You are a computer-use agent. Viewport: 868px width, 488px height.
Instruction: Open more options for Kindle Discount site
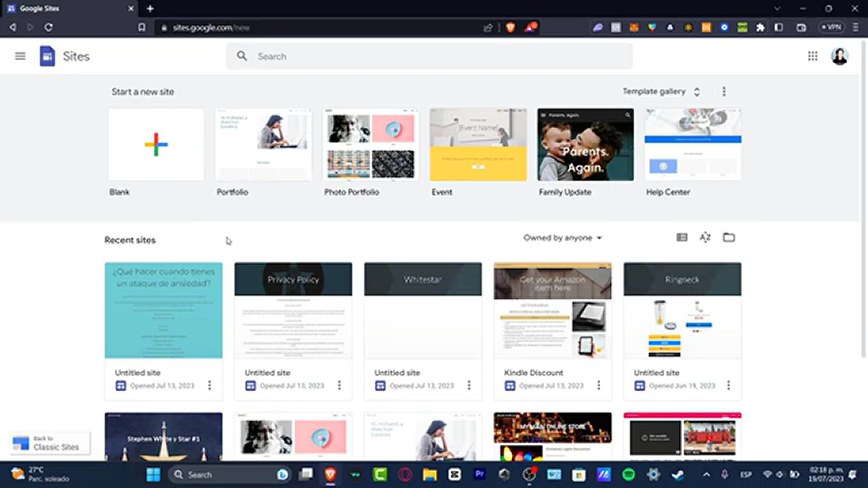pyautogui.click(x=599, y=385)
